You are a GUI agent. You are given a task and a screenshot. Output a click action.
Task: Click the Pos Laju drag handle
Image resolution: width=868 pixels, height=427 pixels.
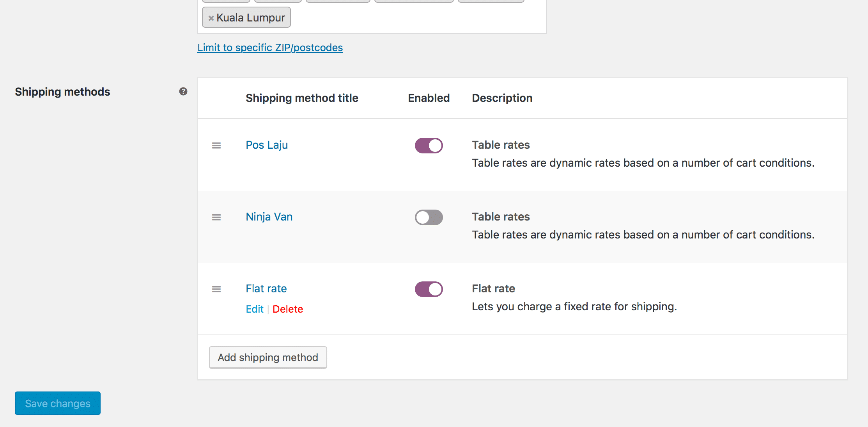click(x=216, y=146)
